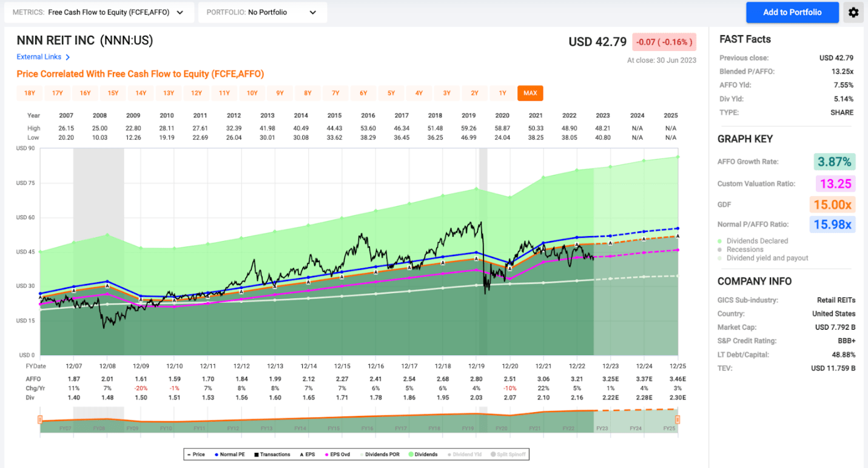Click the USD 42.79 current price
The width and height of the screenshot is (868, 468).
pyautogui.click(x=597, y=42)
